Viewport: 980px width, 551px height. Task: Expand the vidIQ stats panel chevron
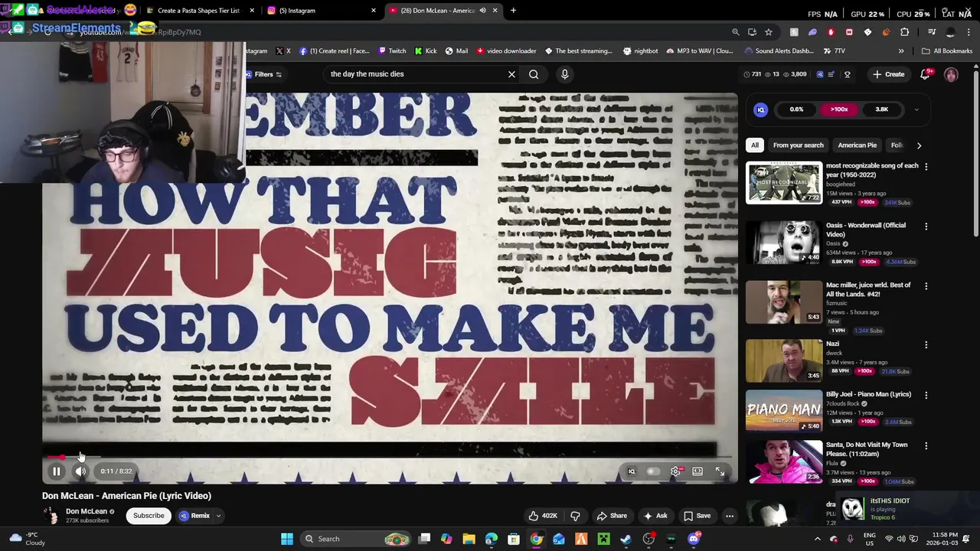916,109
